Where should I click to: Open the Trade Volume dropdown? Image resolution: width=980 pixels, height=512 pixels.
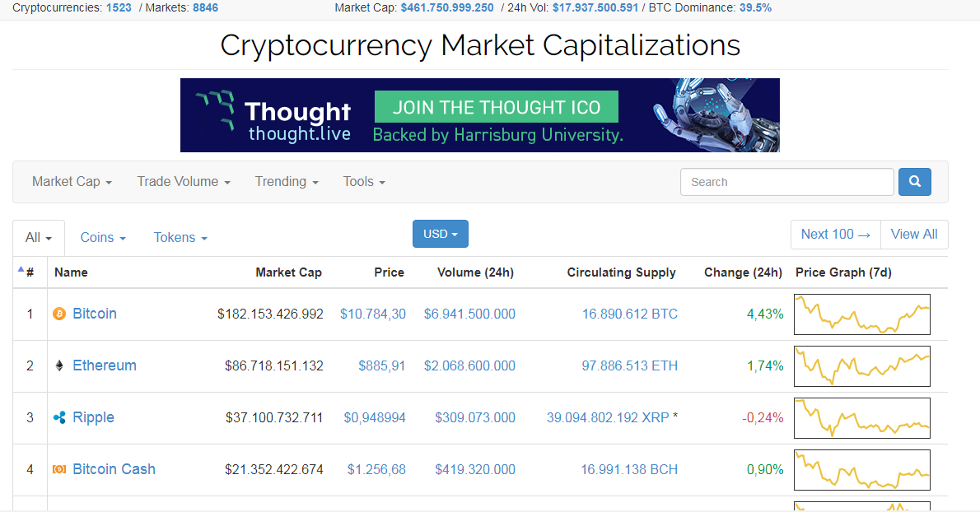tap(184, 182)
